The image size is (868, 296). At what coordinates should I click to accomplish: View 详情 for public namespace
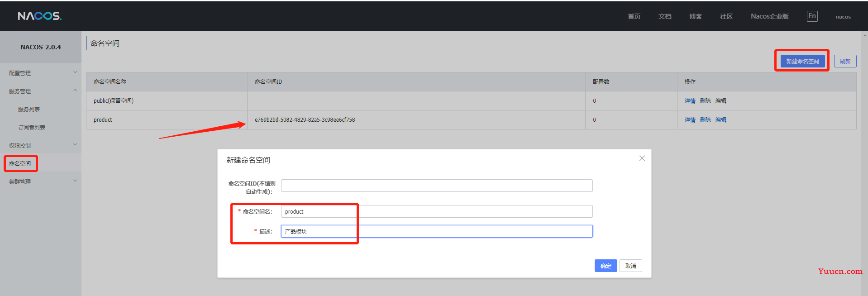click(x=690, y=101)
